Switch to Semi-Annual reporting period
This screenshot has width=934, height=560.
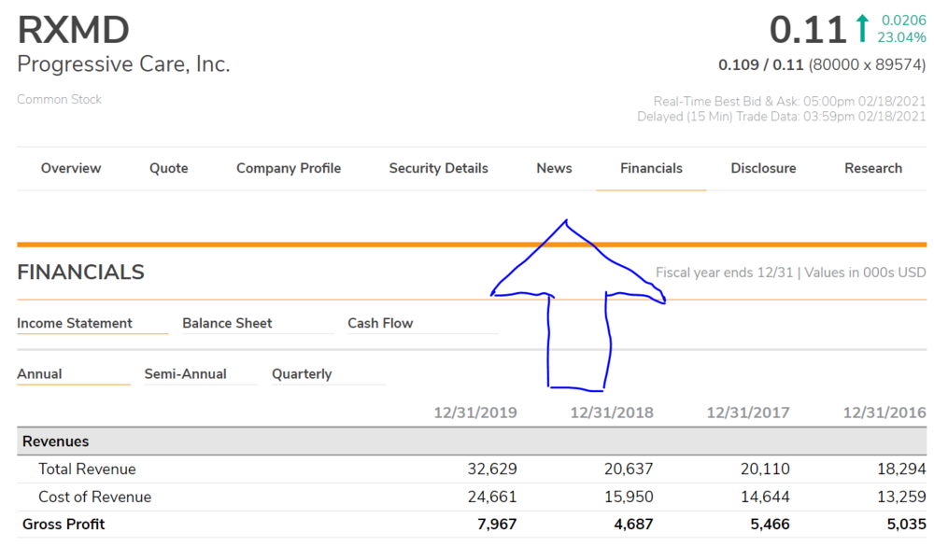click(x=185, y=374)
